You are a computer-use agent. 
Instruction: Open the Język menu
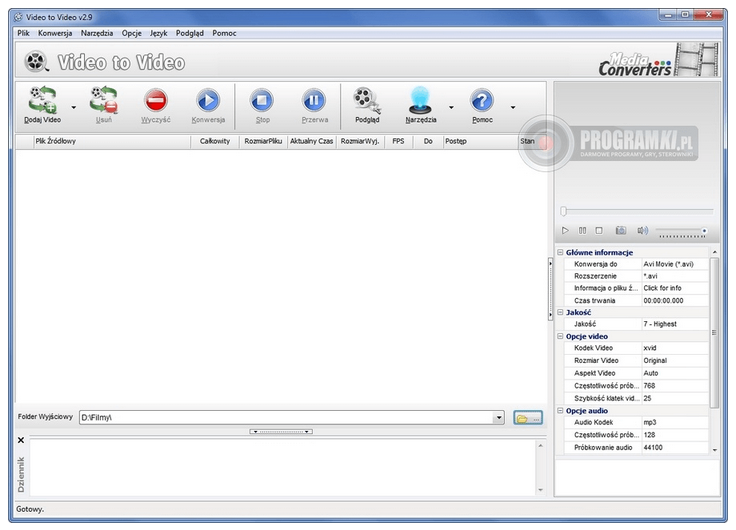click(159, 33)
